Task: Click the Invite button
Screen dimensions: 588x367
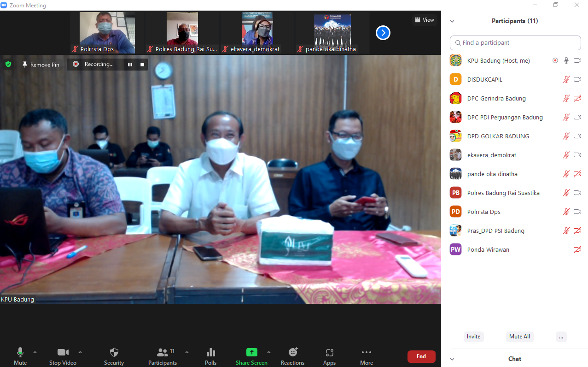Action: pyautogui.click(x=473, y=337)
